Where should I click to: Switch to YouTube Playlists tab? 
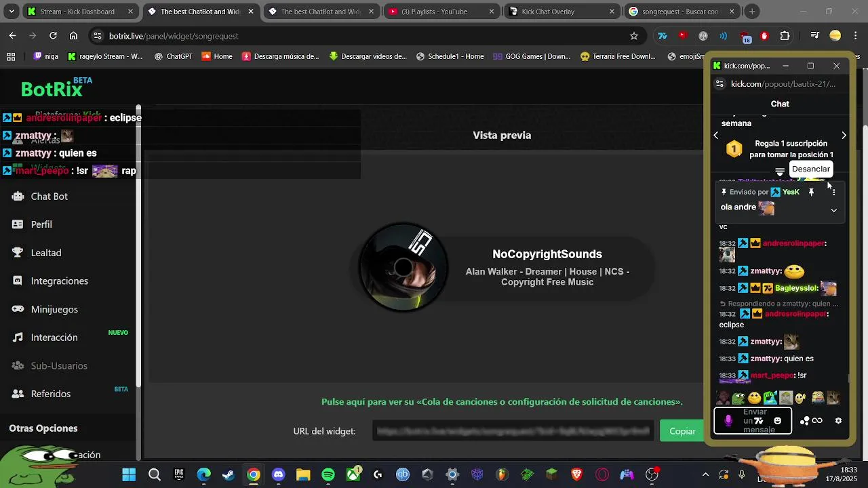tap(442, 12)
